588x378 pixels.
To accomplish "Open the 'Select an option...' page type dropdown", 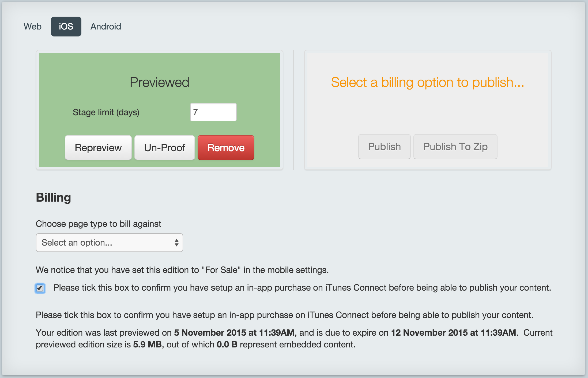I will tap(110, 243).
